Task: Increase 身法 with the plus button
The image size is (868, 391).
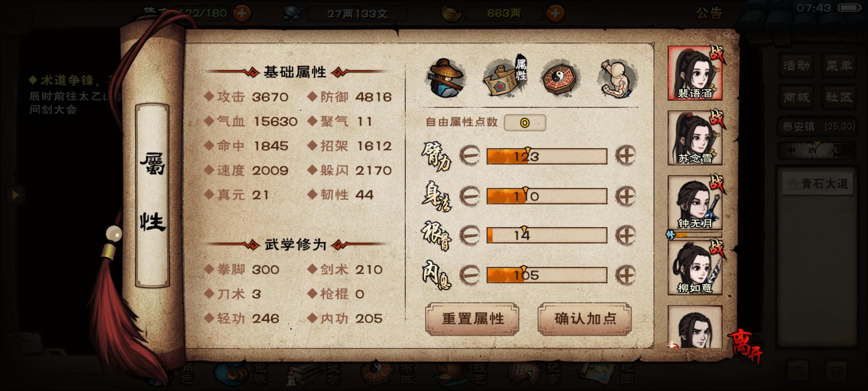Action: point(626,196)
